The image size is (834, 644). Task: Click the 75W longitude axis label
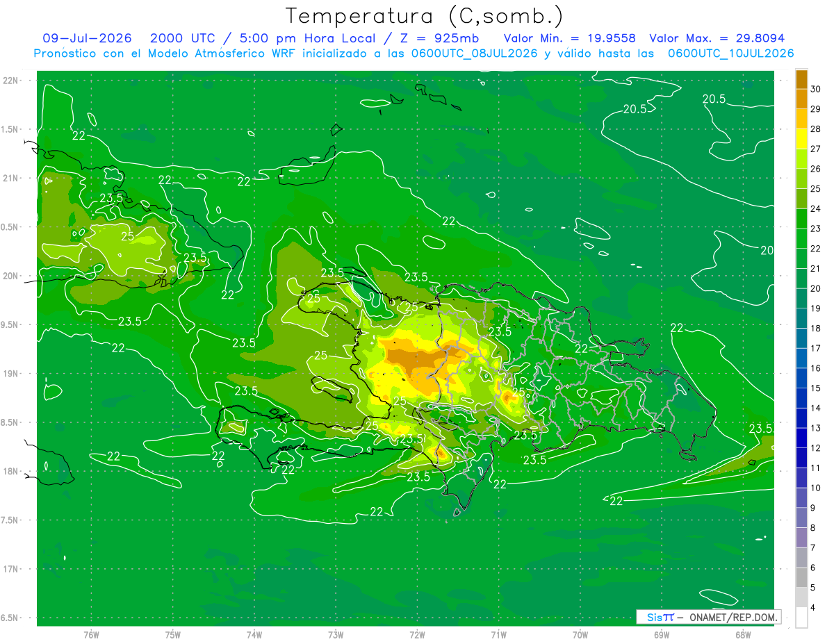tap(173, 634)
